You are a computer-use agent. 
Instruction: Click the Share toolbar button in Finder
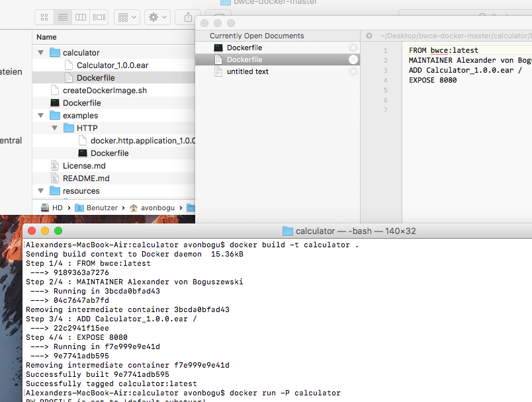tap(189, 17)
